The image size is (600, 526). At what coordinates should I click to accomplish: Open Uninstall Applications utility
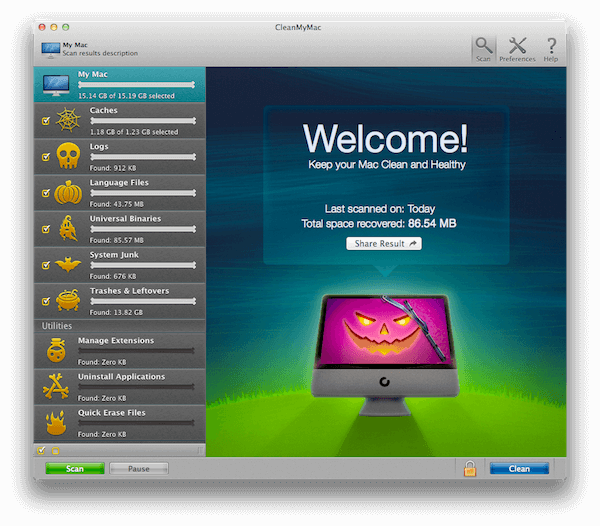120,386
